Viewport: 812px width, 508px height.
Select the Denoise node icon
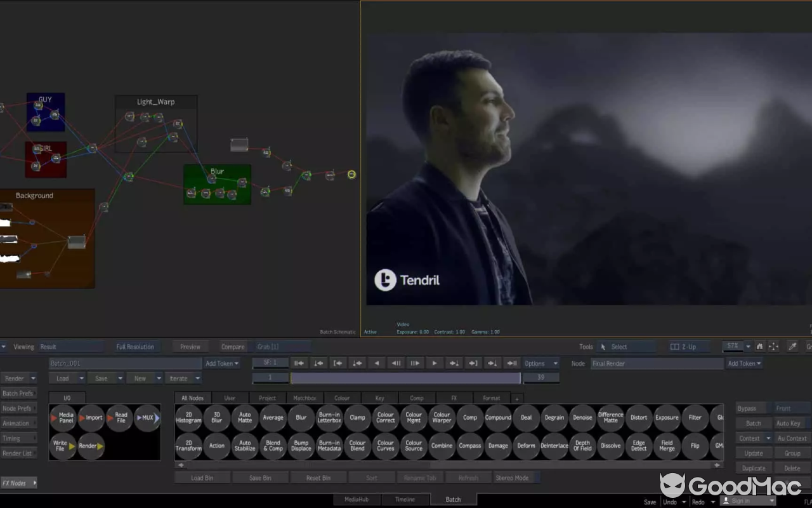click(582, 418)
